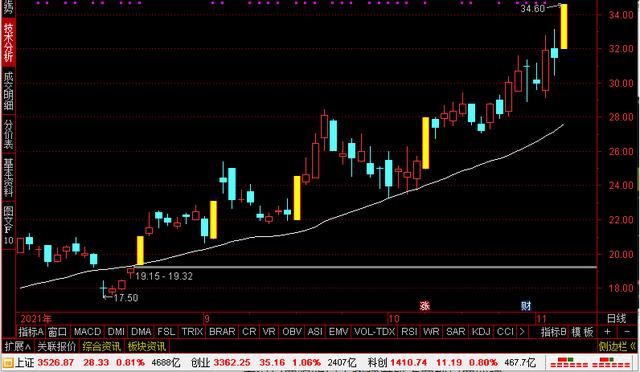
Task: Collapse the 侧边栏 sidebar
Action: [x=617, y=347]
